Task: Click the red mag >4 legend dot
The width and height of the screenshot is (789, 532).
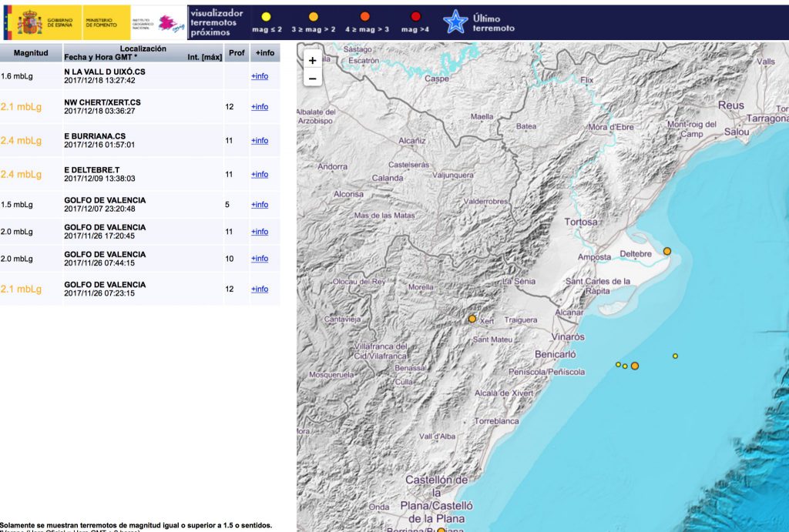Action: [415, 17]
